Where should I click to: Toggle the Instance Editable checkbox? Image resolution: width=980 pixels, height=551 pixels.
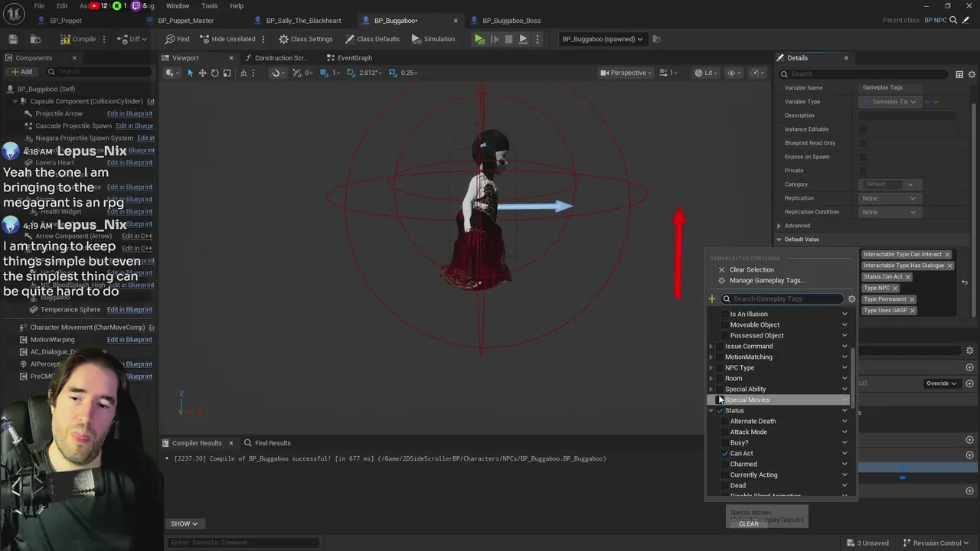click(x=863, y=129)
